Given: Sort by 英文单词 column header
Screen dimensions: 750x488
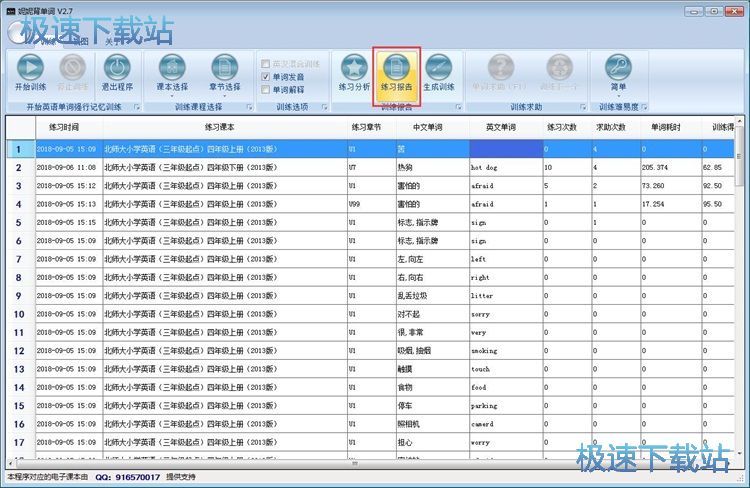Looking at the screenshot, I should [506, 127].
